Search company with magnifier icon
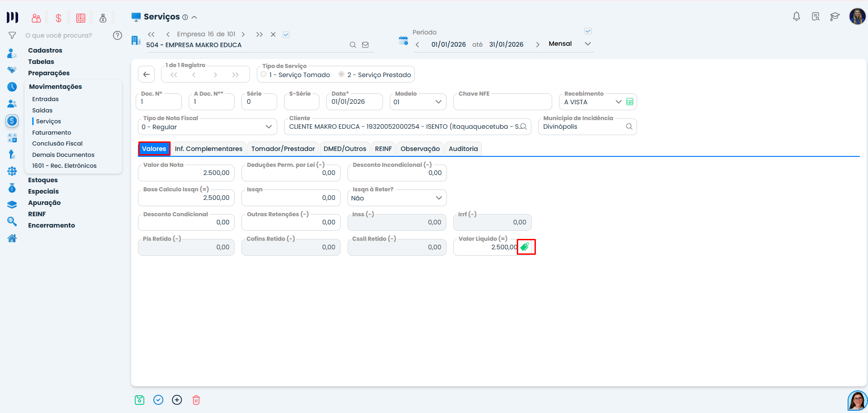 tap(353, 45)
